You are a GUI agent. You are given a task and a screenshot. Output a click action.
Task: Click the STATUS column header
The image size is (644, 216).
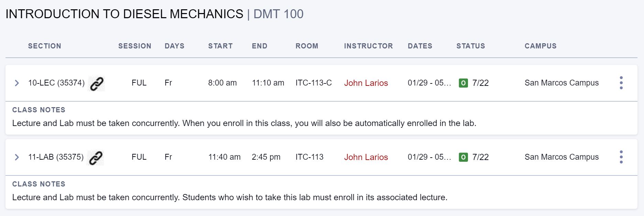tap(471, 46)
